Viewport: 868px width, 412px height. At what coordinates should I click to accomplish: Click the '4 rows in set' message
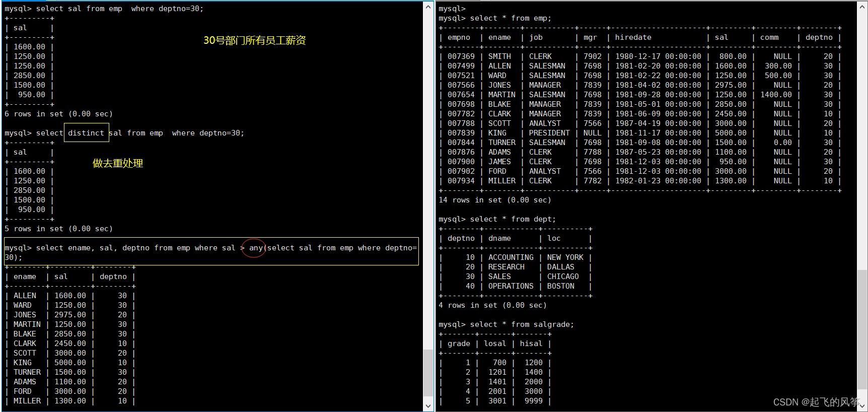pyautogui.click(x=492, y=305)
